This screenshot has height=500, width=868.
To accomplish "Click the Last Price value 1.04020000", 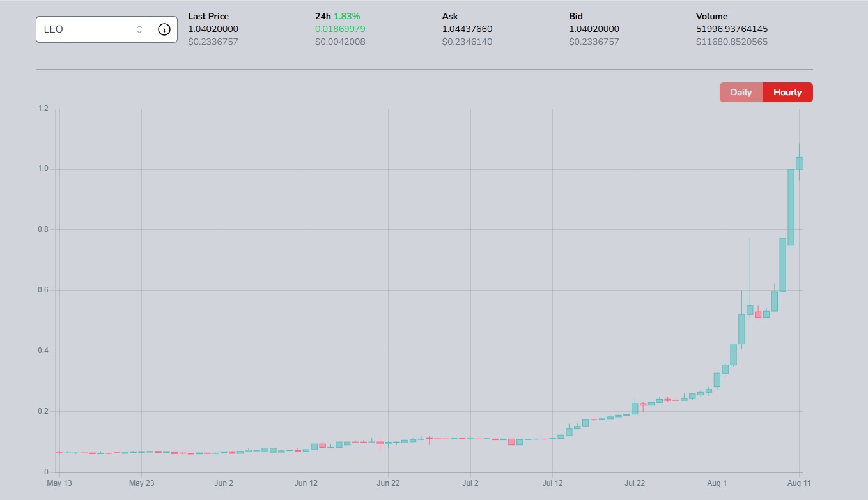I will 213,29.
